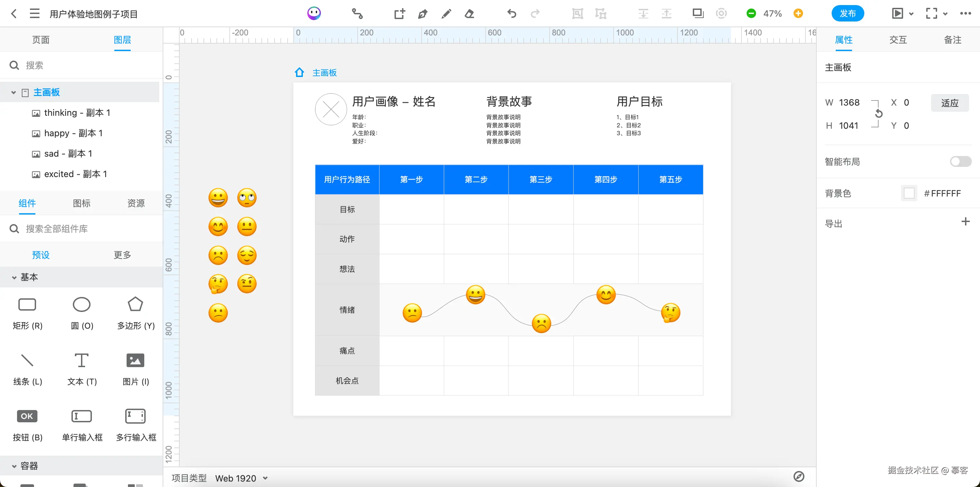Select the Pencil drawing tool

tap(446, 14)
